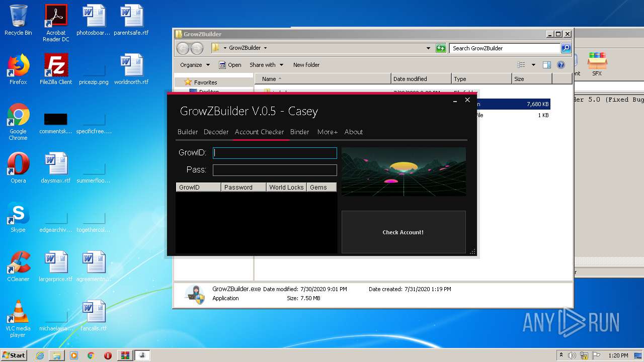Click the SFX icon in WinRAR window
Image resolution: width=644 pixels, height=362 pixels.
click(597, 63)
